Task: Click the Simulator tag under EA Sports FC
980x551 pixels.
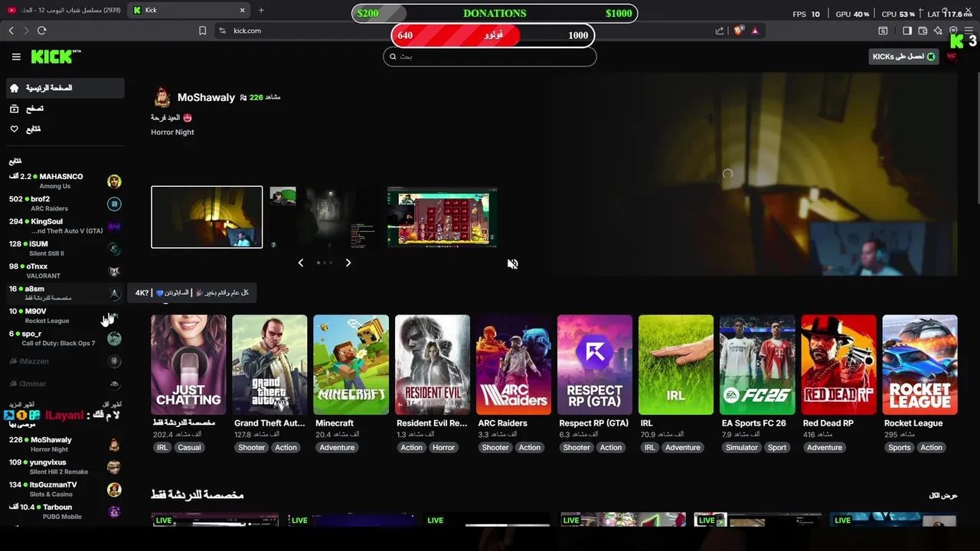Action: coord(741,448)
